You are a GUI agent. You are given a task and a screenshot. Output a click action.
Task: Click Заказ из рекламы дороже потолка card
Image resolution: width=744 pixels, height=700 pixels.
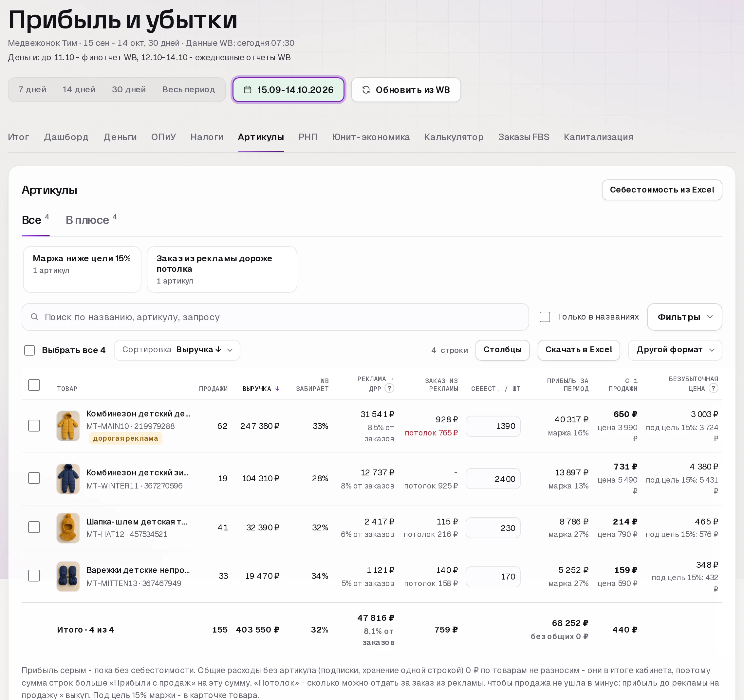pos(222,269)
